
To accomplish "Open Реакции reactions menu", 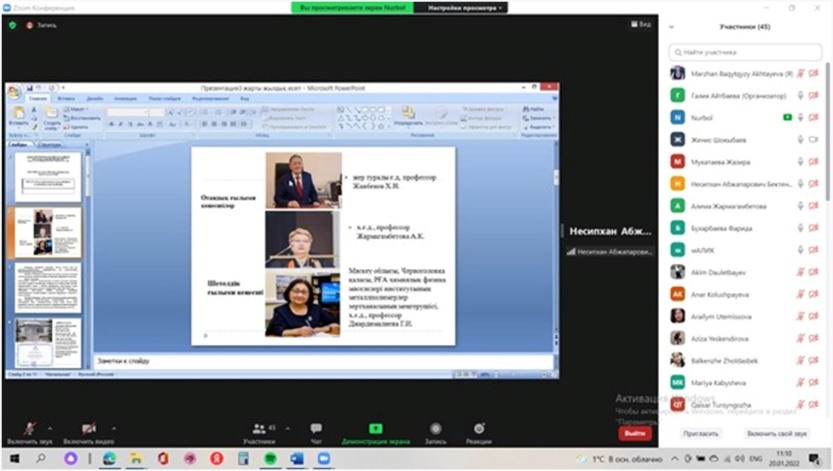I will pos(478,429).
